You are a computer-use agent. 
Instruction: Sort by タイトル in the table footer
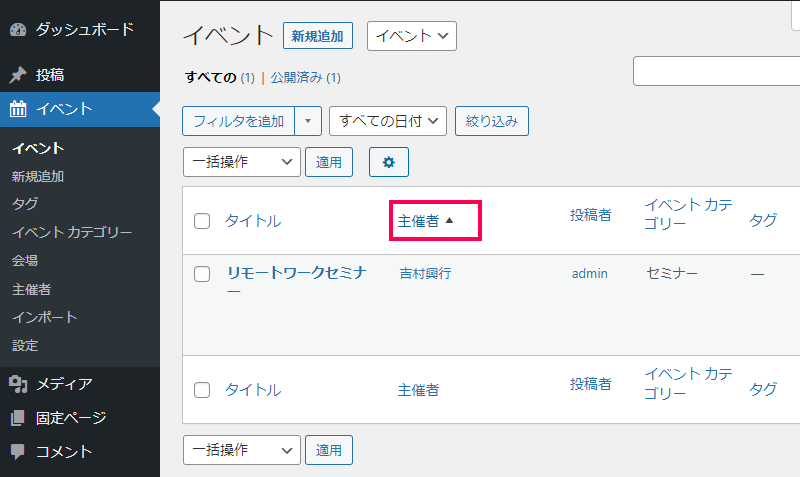[x=253, y=390]
